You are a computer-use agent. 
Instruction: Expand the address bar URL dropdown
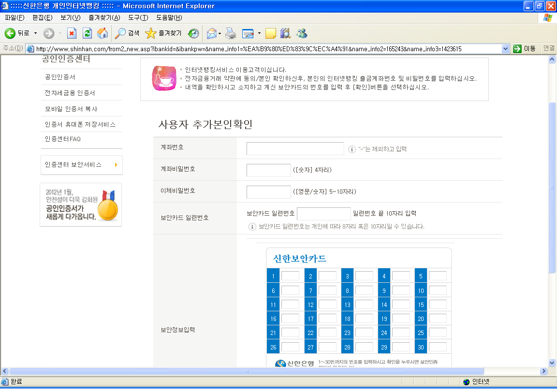(x=505, y=49)
